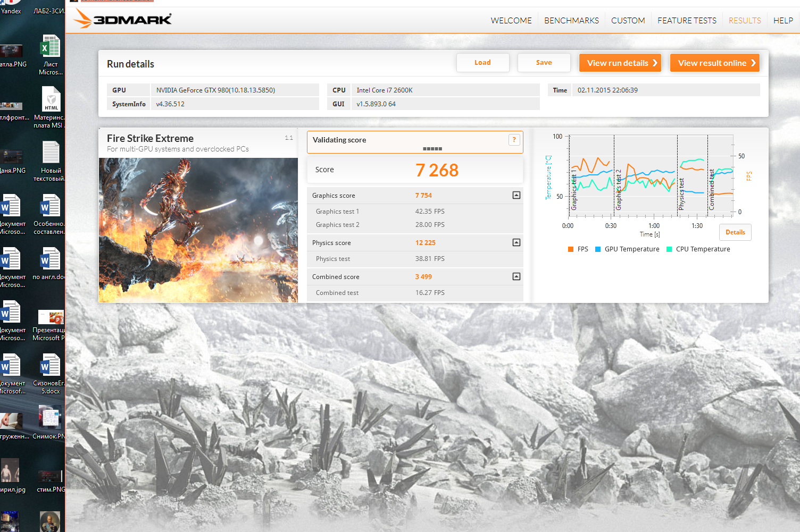Open chart Details button

pos(735,232)
